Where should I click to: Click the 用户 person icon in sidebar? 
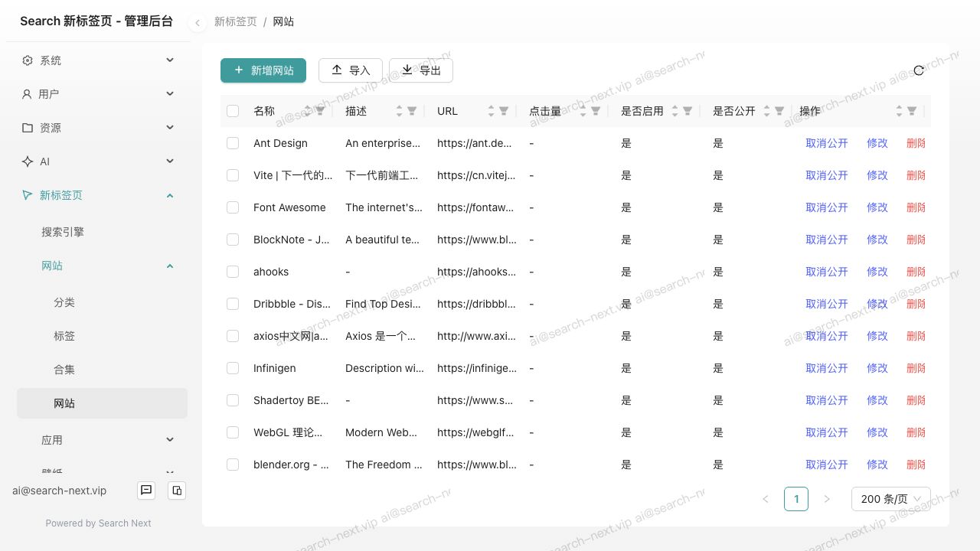pos(27,94)
